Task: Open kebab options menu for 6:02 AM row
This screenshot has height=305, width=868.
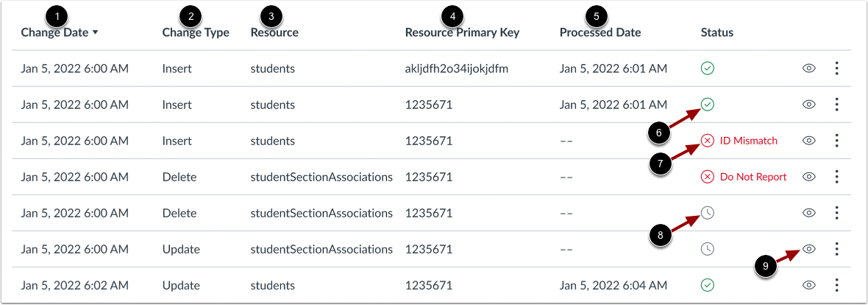Action: click(836, 285)
